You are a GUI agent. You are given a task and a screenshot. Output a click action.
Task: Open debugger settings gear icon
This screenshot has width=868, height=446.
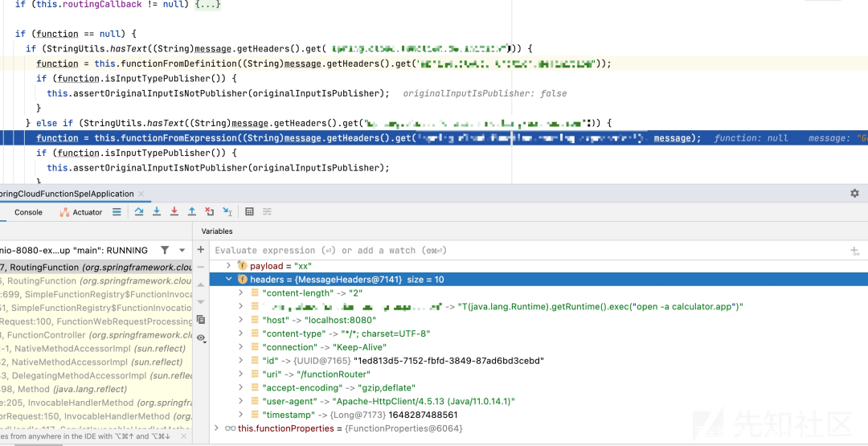tap(854, 194)
